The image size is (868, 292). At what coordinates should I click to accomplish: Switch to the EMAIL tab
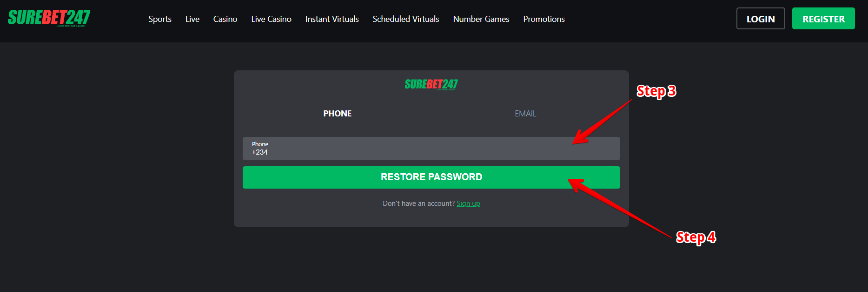pos(525,114)
